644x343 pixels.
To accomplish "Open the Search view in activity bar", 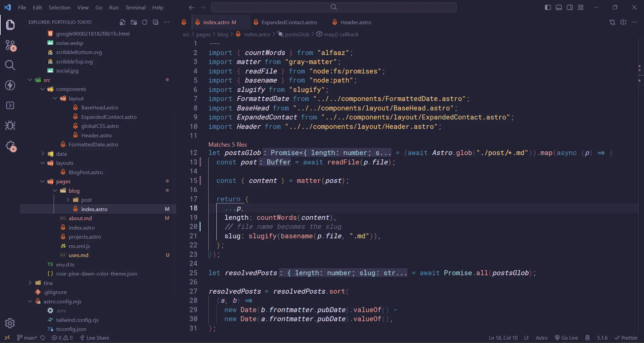I will (x=10, y=65).
